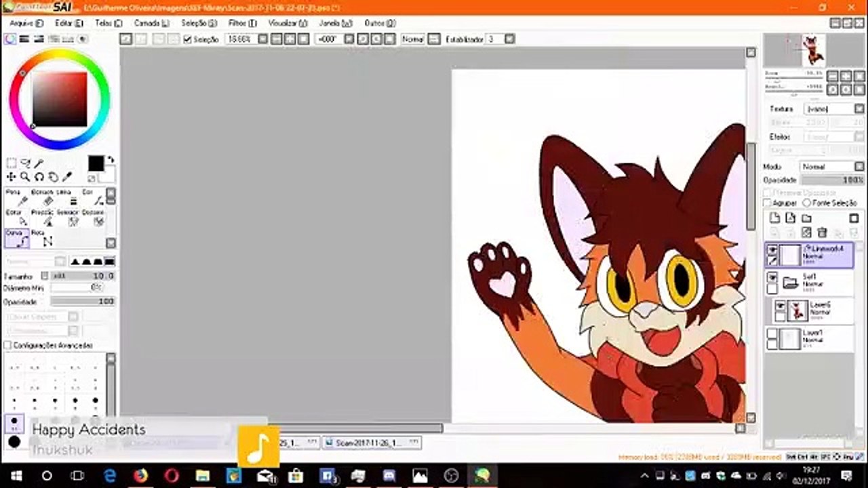Adjust the layer Opacidade slider
The image size is (868, 488).
pyautogui.click(x=833, y=180)
